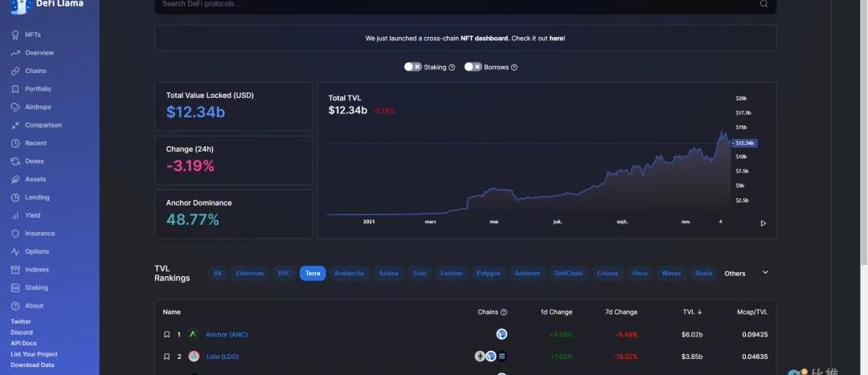Click the Download Data link
868x375 pixels.
[32, 365]
